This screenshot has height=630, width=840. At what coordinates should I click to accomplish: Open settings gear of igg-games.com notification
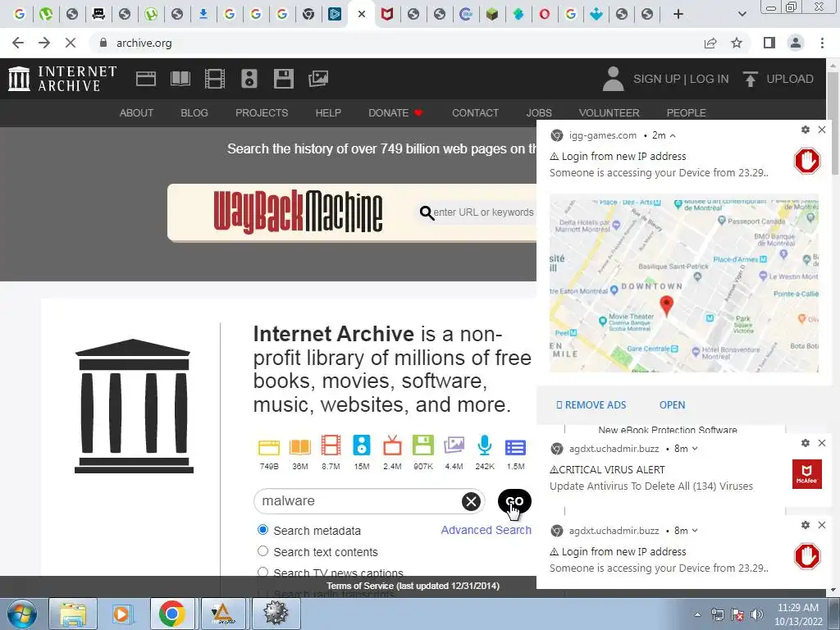806,130
